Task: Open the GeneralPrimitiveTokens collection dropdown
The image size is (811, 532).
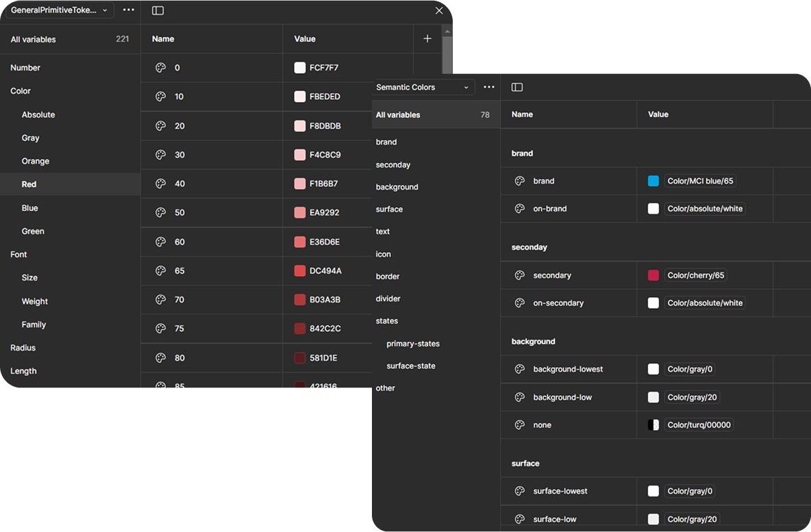Action: click(60, 10)
